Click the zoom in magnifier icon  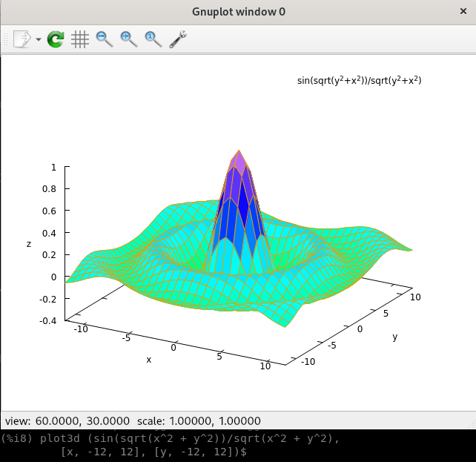129,39
